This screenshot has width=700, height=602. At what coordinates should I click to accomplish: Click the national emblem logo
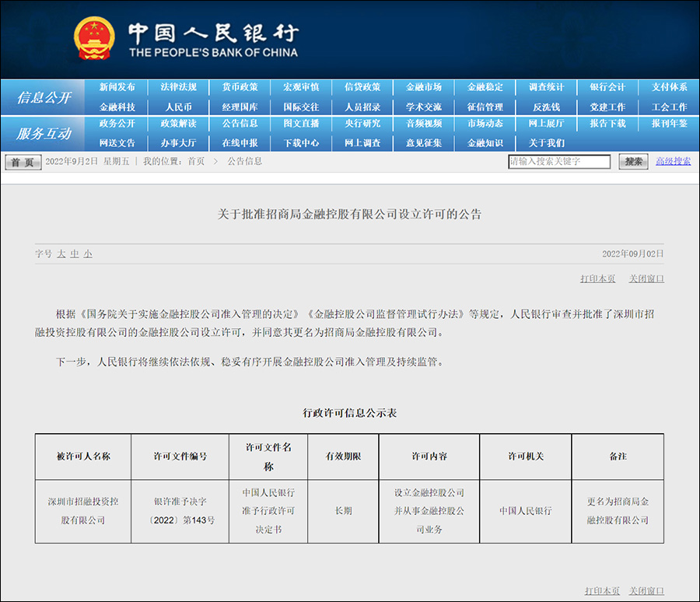[94, 39]
